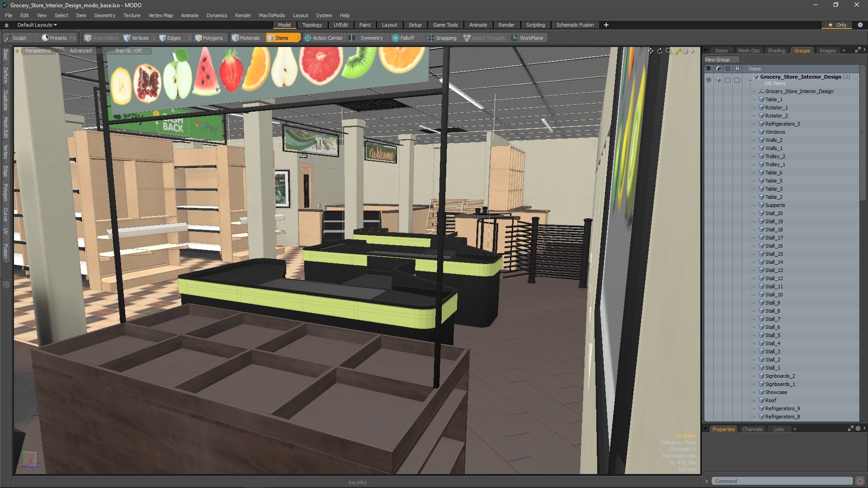Add a new layout tab with plus
This screenshot has height=488, width=868.
[x=606, y=25]
